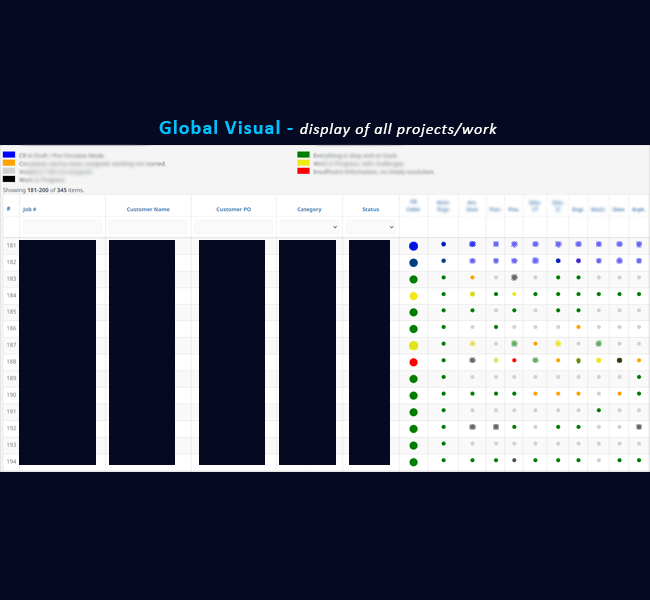Click the Status column header
The height and width of the screenshot is (600, 650).
tap(370, 209)
